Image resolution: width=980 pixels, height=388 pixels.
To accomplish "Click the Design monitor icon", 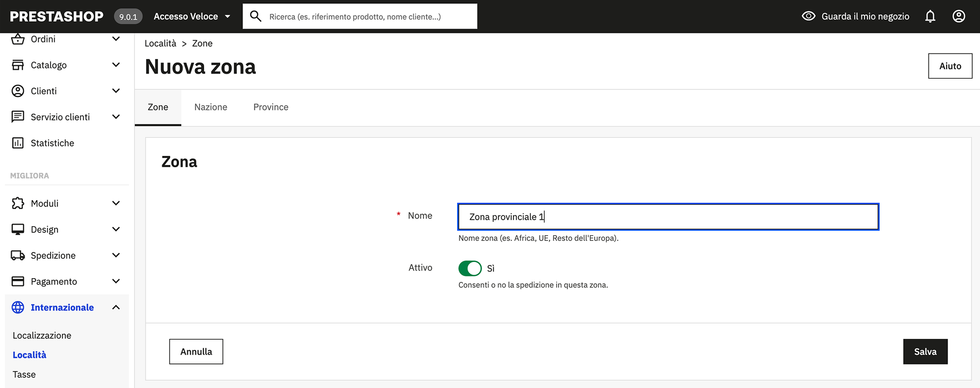I will point(18,230).
